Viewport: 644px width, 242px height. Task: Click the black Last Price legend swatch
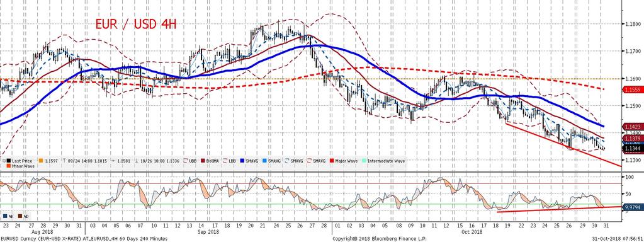point(9,161)
